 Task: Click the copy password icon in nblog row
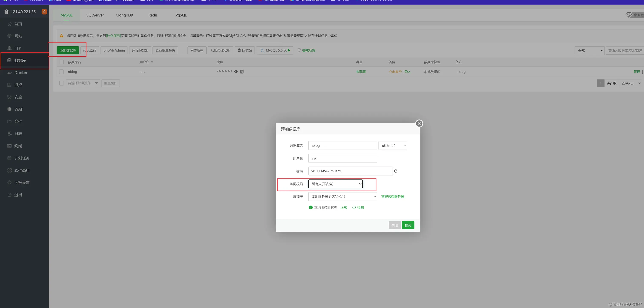click(x=242, y=72)
